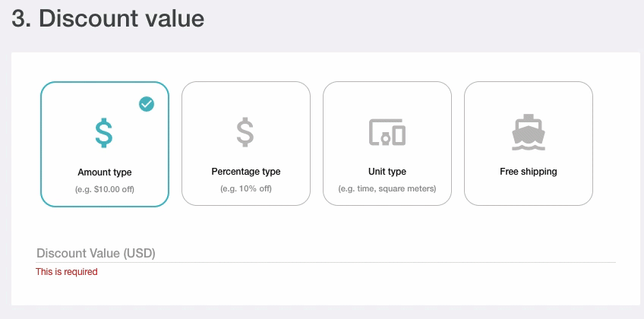Choose the Free shipping card
The image size is (644, 319).
(x=529, y=144)
